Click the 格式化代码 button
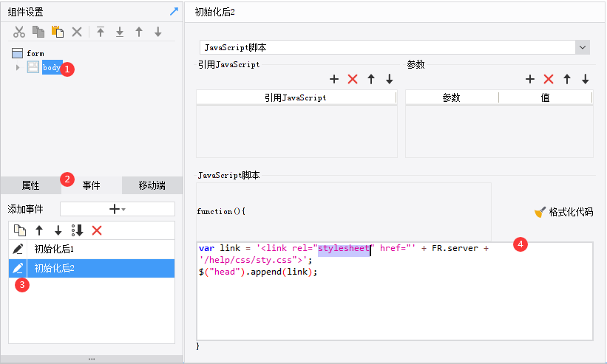The height and width of the screenshot is (364, 607). (564, 212)
